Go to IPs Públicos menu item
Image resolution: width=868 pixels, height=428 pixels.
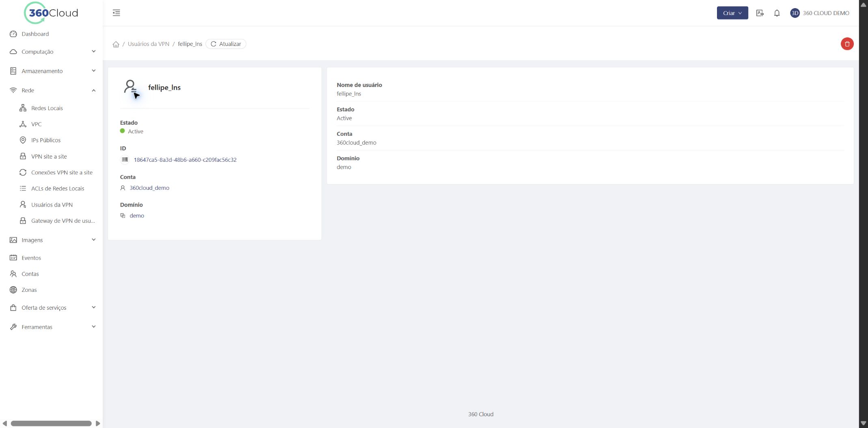pos(45,140)
